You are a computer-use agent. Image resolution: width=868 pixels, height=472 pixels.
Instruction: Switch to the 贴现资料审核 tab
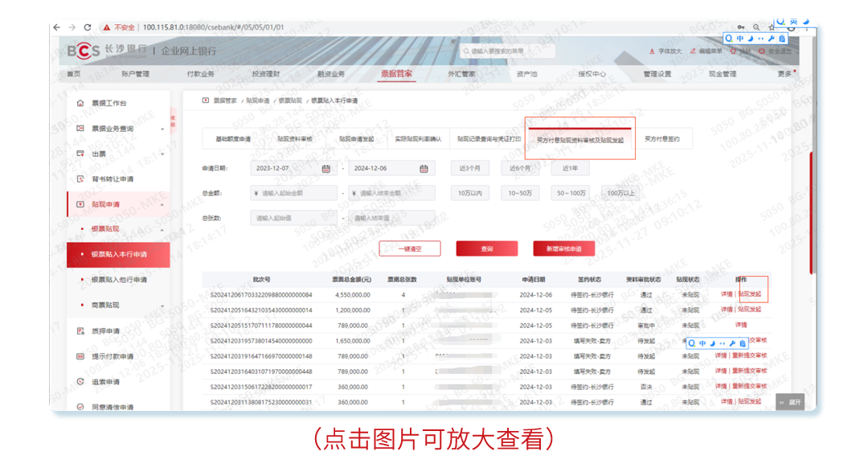tap(294, 139)
